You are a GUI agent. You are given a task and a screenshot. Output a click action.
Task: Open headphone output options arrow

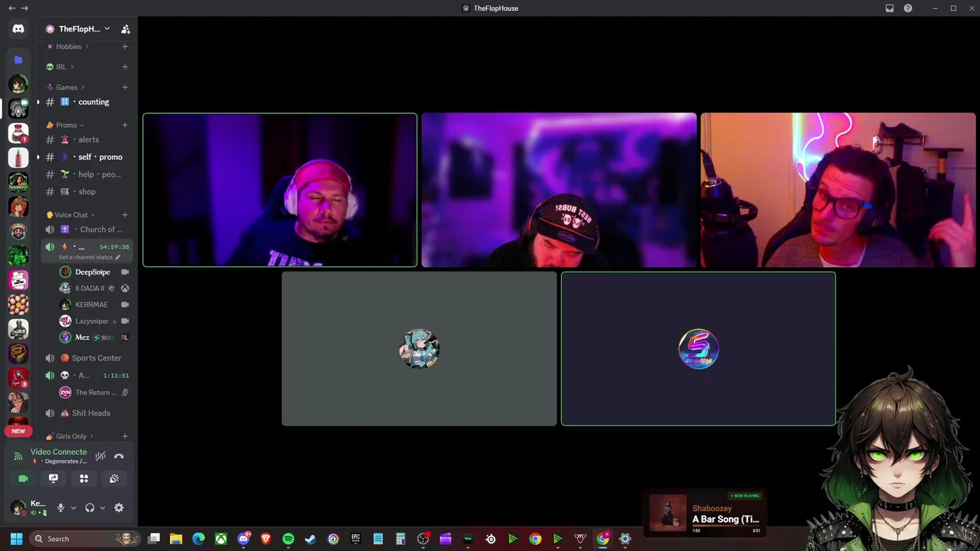pyautogui.click(x=103, y=507)
